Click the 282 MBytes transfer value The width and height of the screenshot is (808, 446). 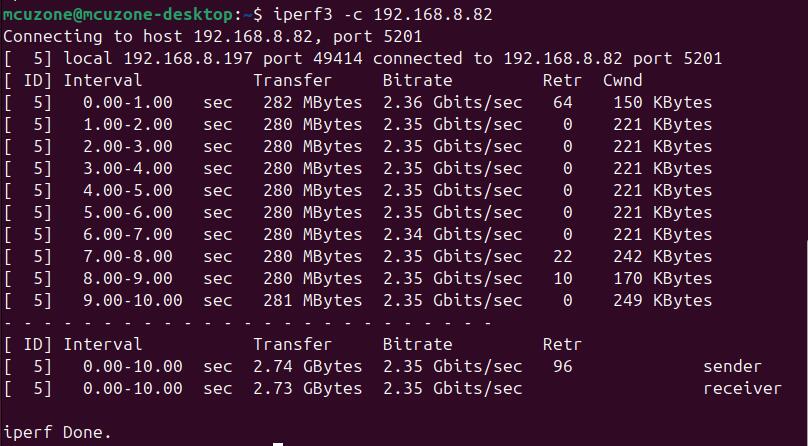313,102
